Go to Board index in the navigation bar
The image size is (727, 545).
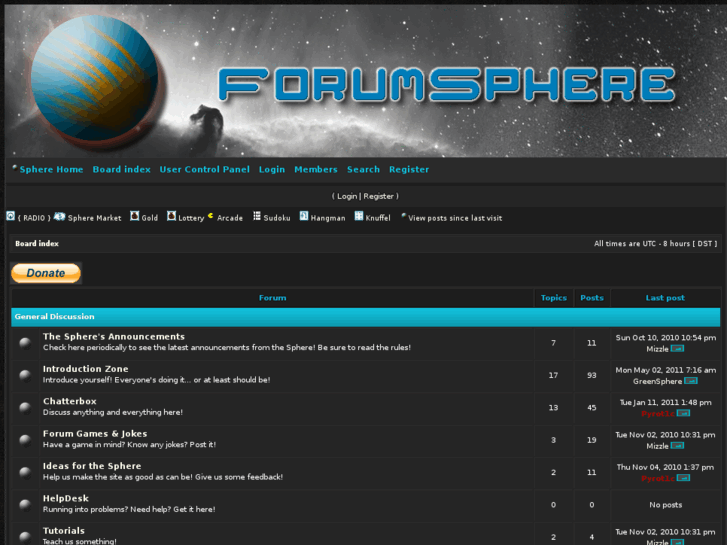coord(121,169)
